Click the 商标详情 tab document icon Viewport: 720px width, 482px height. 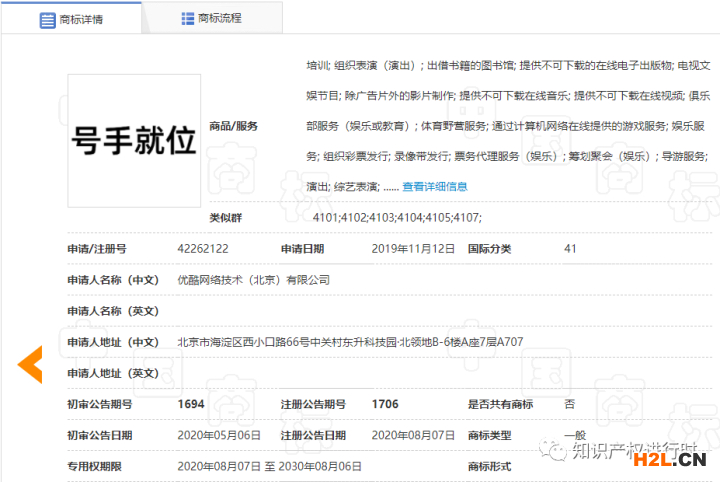tap(48, 19)
